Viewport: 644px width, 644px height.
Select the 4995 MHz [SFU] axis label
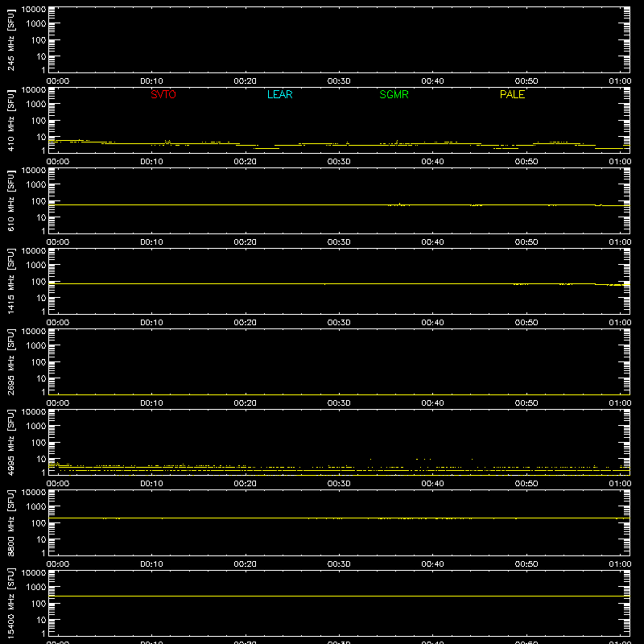tap(10, 442)
